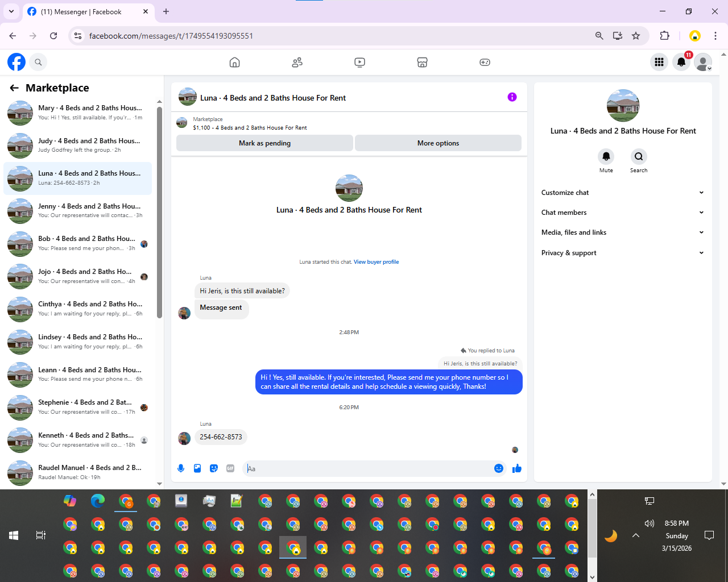Viewport: 728px width, 582px height.
Task: Click the purple conversation information icon
Action: coord(512,97)
